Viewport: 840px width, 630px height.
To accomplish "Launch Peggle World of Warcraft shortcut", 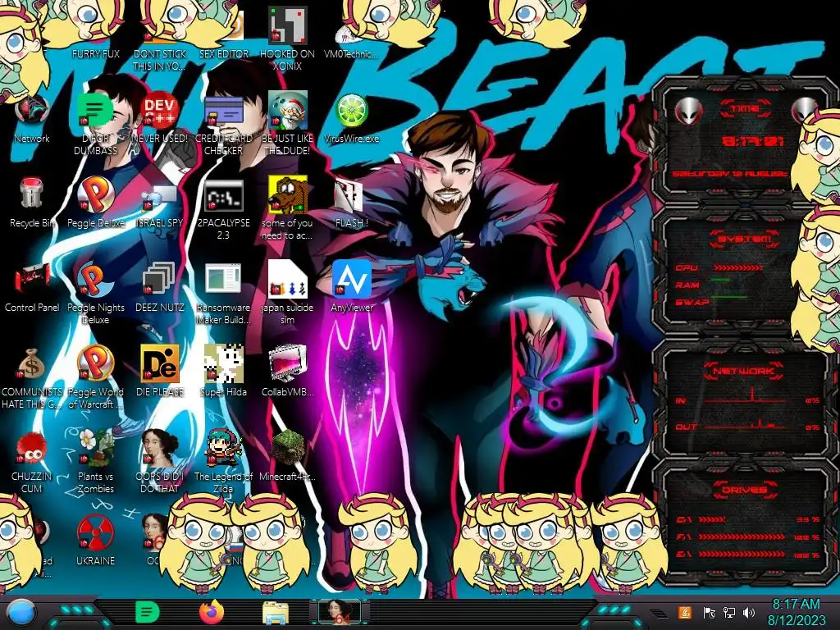I will [x=95, y=378].
